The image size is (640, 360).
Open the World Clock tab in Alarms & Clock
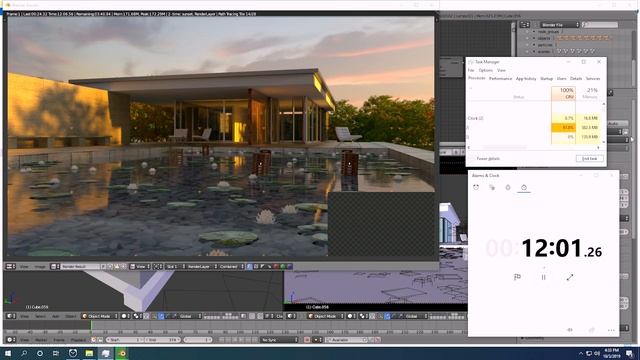(492, 187)
